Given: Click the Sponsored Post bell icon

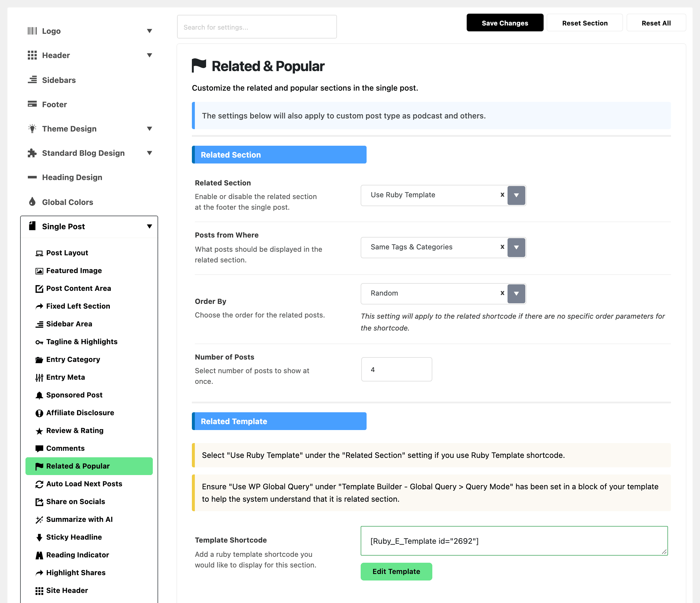Looking at the screenshot, I should [x=39, y=395].
